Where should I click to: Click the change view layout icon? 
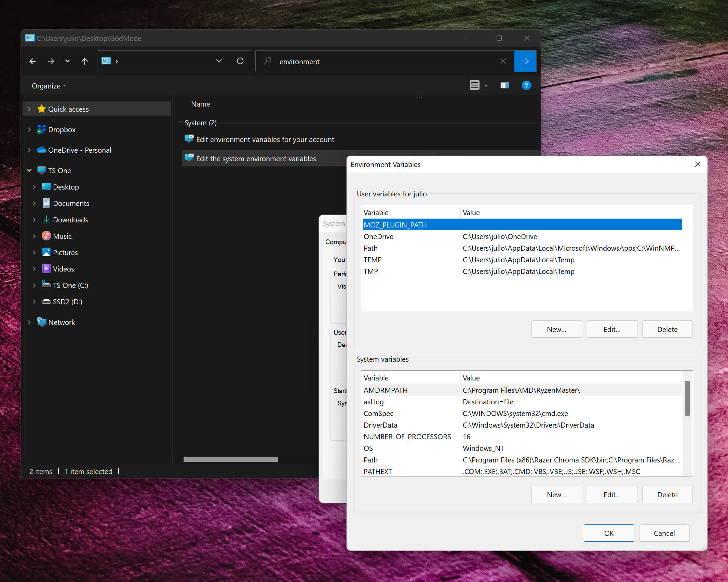[474, 85]
